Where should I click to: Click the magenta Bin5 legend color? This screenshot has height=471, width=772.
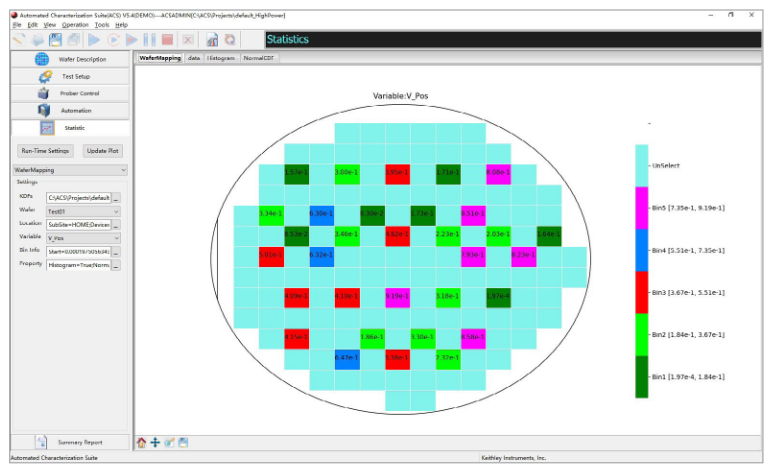pyautogui.click(x=641, y=207)
